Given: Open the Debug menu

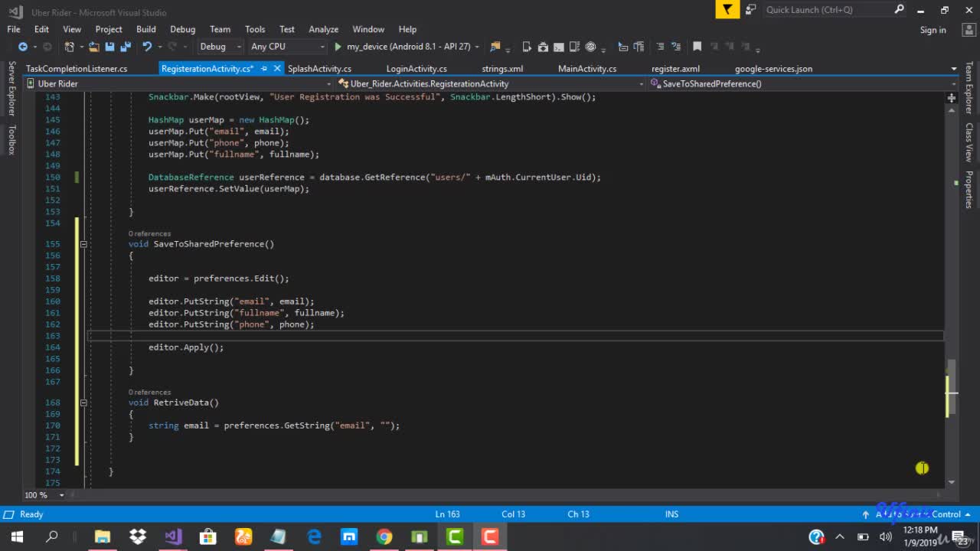Looking at the screenshot, I should tap(182, 29).
